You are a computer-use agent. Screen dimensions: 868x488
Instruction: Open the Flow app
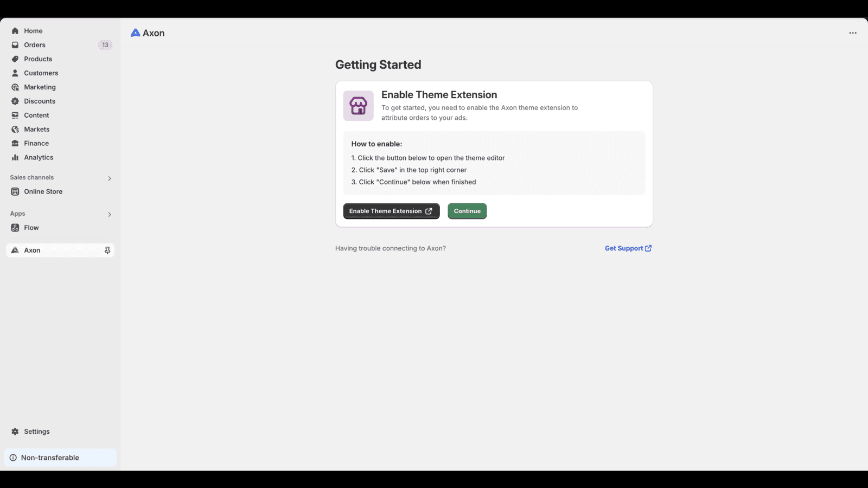[31, 228]
